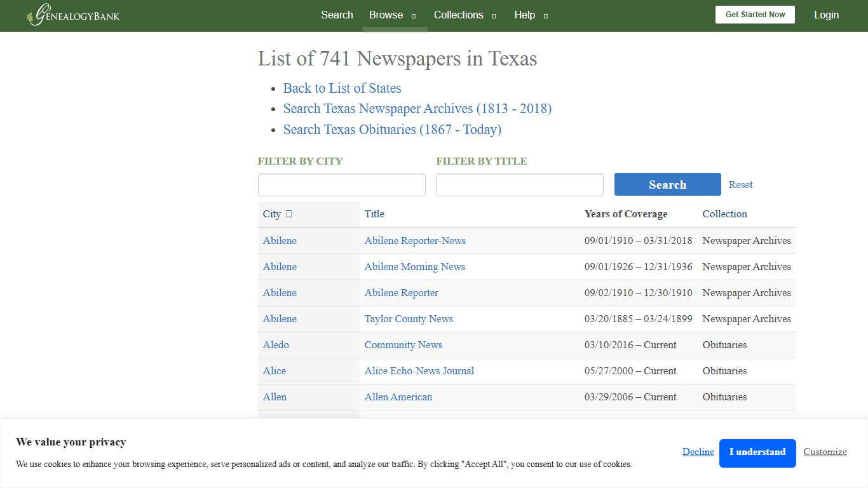
Task: Accept cookies with I understand button
Action: click(757, 452)
